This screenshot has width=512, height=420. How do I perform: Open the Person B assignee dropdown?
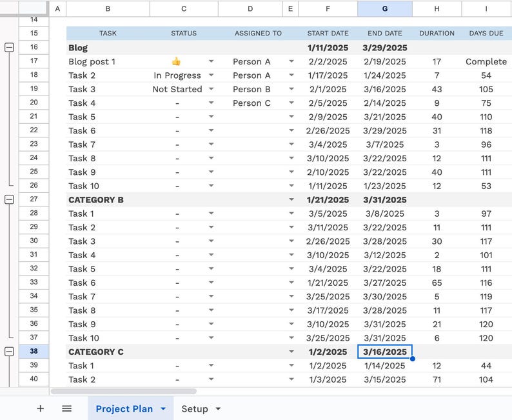(291, 89)
